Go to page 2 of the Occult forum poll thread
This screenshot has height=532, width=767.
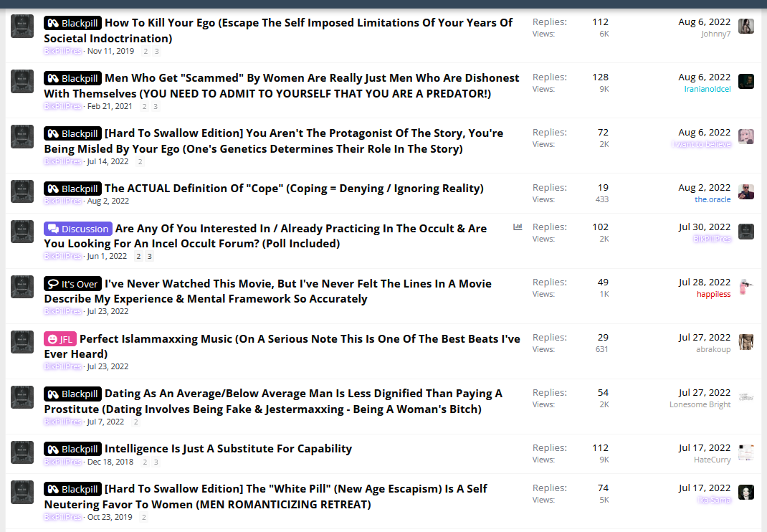coord(138,257)
